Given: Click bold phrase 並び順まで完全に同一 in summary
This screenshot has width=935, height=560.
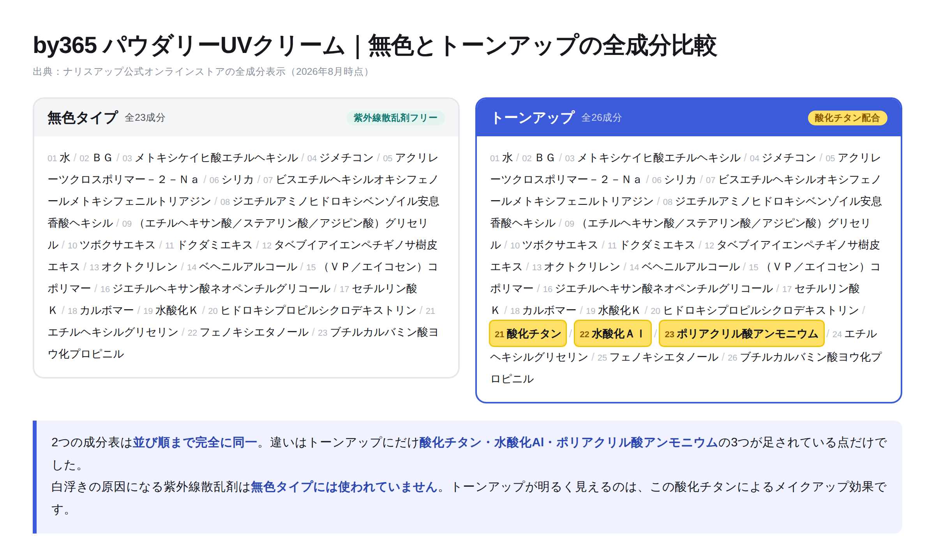Looking at the screenshot, I should click(x=195, y=442).
